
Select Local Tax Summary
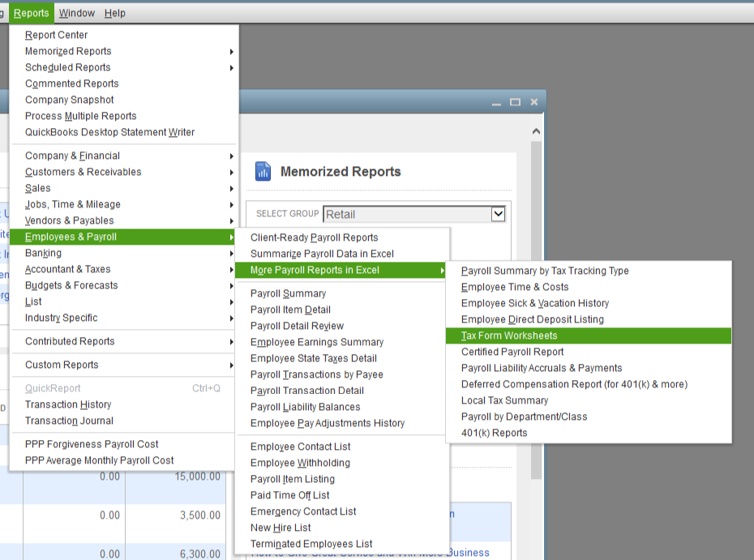point(589,401)
